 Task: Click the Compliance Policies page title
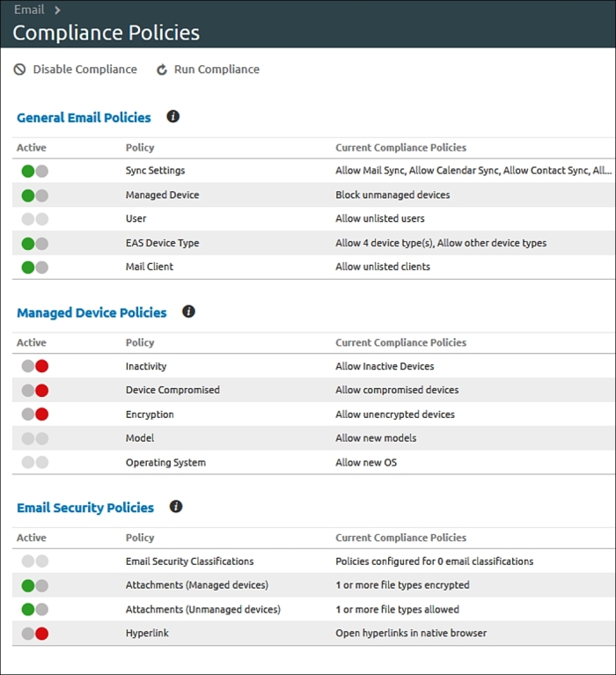point(106,33)
